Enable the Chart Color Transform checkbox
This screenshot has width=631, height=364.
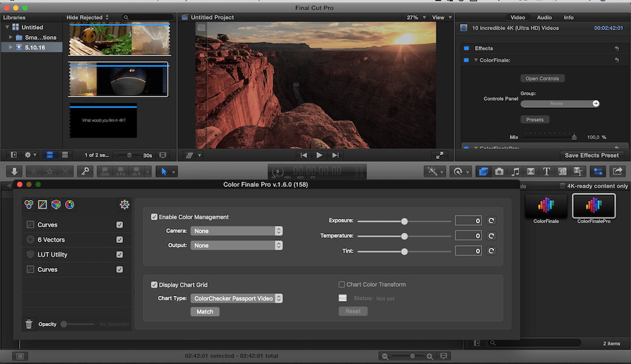pyautogui.click(x=340, y=284)
